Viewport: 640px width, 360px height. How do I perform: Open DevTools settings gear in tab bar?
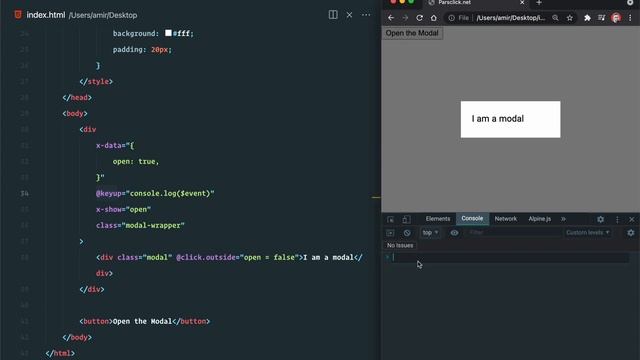[x=600, y=220]
